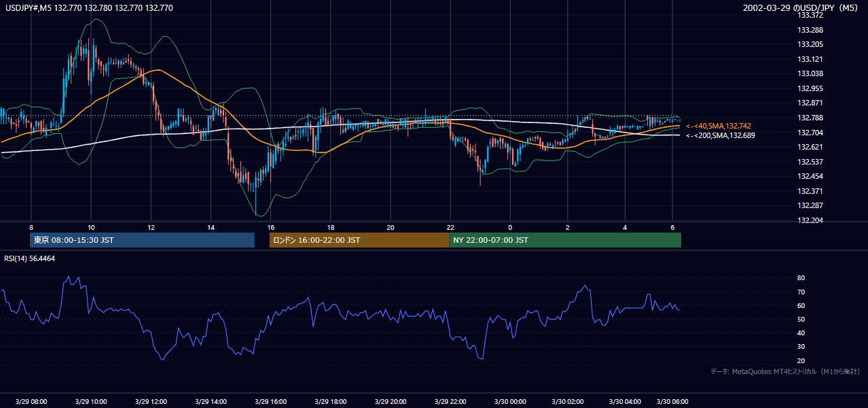Screen dimensions: 868x408
Task: Click the price axis value 132.371
Action: (810, 191)
